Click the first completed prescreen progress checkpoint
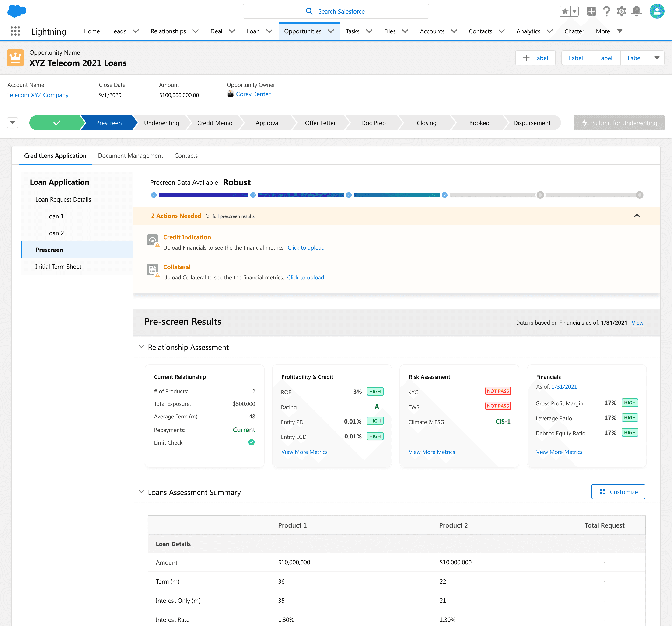The image size is (672, 626). pyautogui.click(x=154, y=195)
